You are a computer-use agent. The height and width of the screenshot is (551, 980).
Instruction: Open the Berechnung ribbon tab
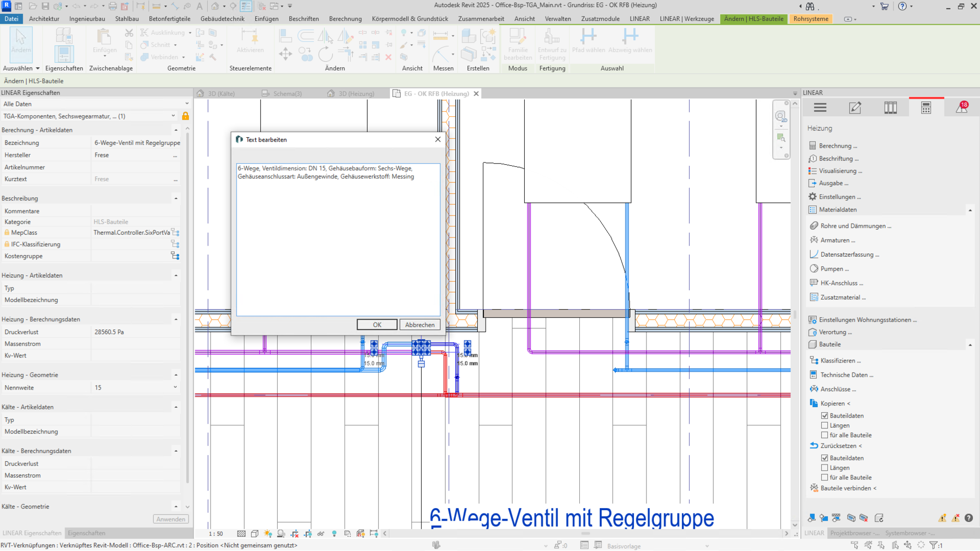click(345, 19)
